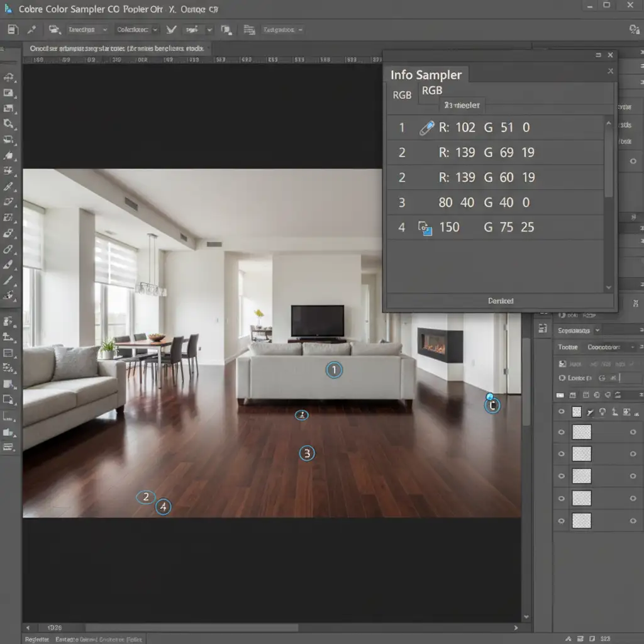Close the Info Sampler panel
This screenshot has height=644, width=644.
coord(609,71)
